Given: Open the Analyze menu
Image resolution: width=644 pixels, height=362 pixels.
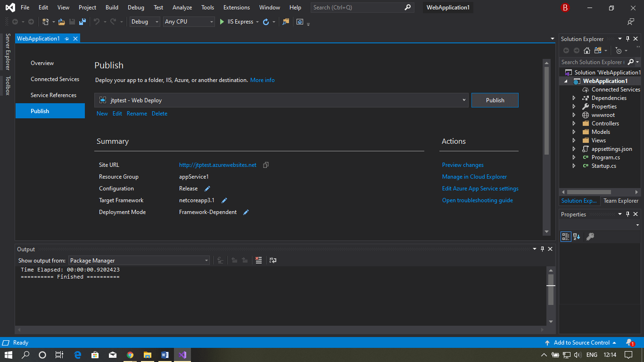Looking at the screenshot, I should [182, 8].
